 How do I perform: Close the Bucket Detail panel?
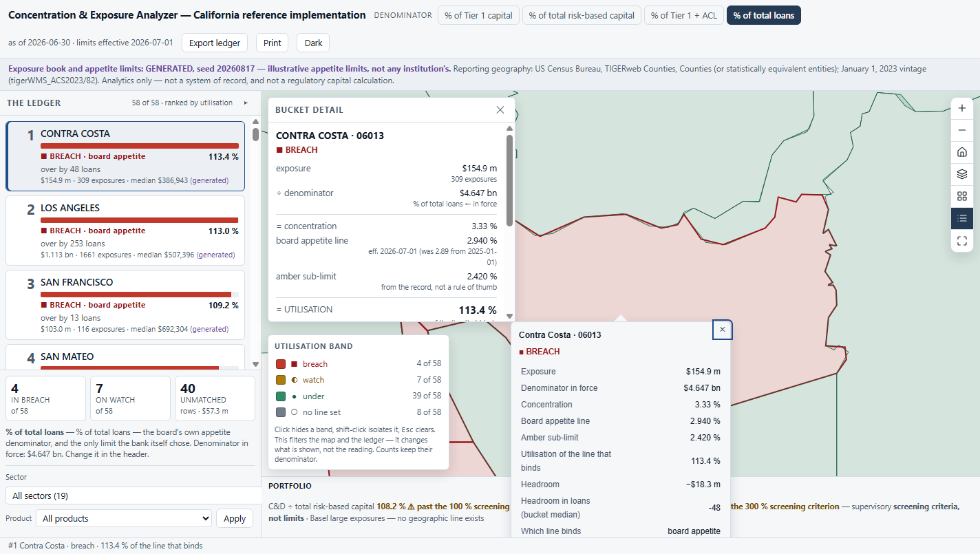(500, 109)
